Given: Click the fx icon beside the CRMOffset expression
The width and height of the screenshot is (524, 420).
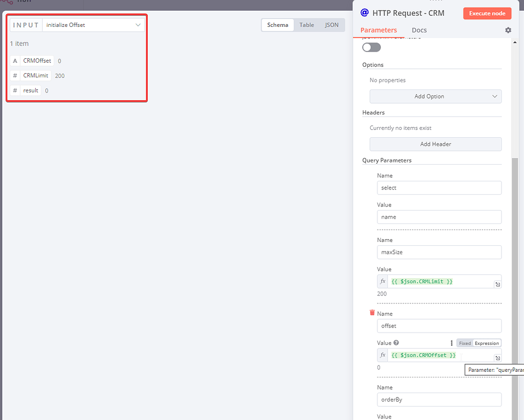Looking at the screenshot, I should click(382, 354).
